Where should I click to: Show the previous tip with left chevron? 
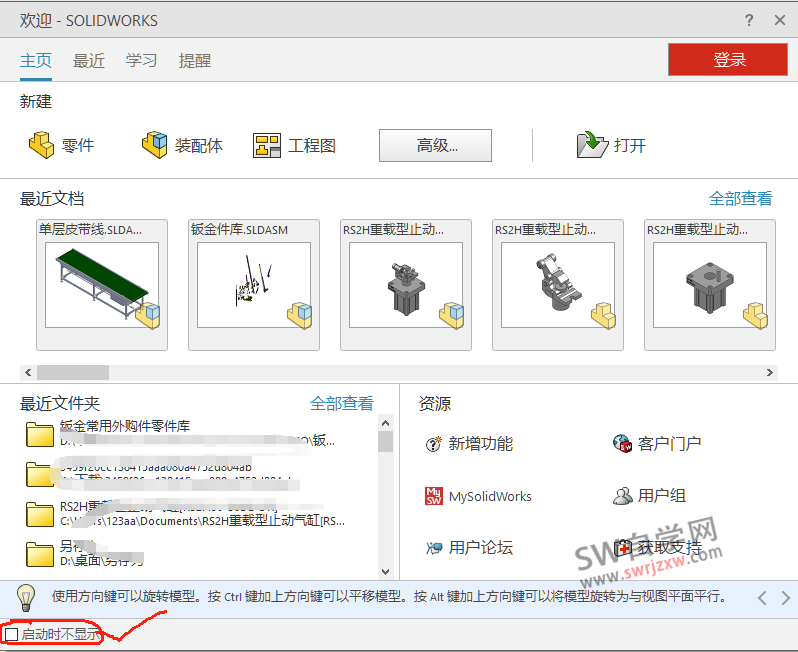pos(762,598)
